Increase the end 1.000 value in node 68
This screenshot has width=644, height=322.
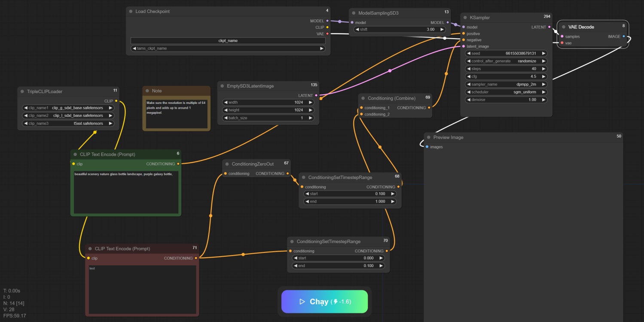393,201
